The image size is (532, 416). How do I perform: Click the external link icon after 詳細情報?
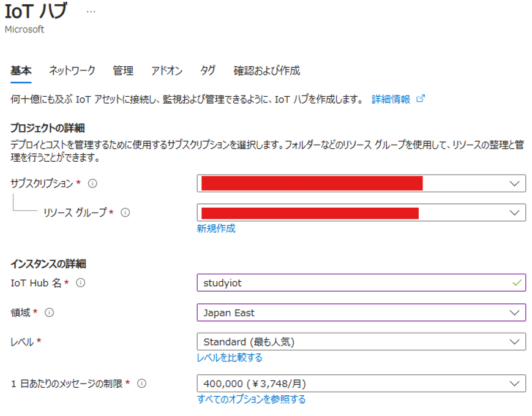(x=421, y=99)
